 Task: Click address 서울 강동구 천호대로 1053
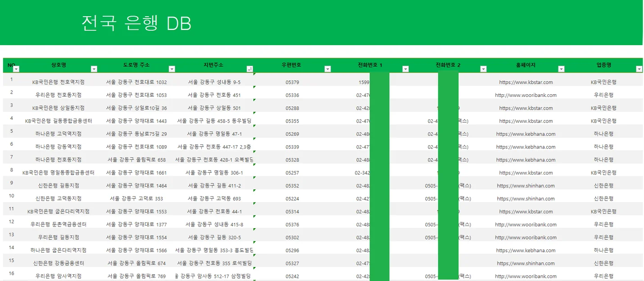point(136,95)
